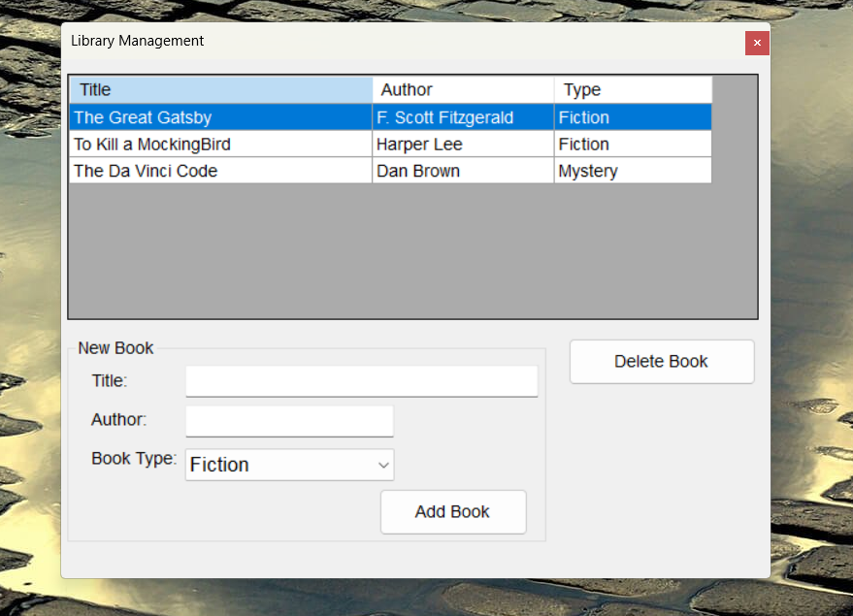Select the To Kill a MockingBird row
This screenshot has width=853, height=616.
tap(220, 145)
